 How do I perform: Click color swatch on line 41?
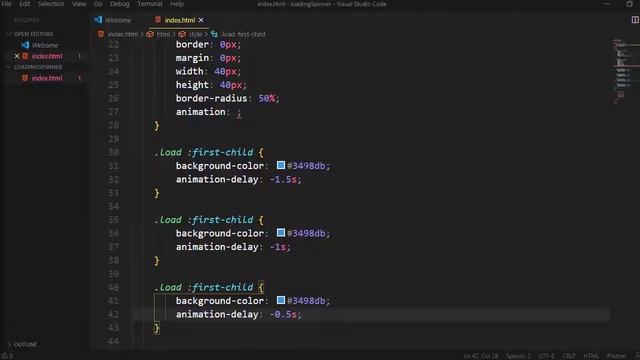tap(281, 300)
